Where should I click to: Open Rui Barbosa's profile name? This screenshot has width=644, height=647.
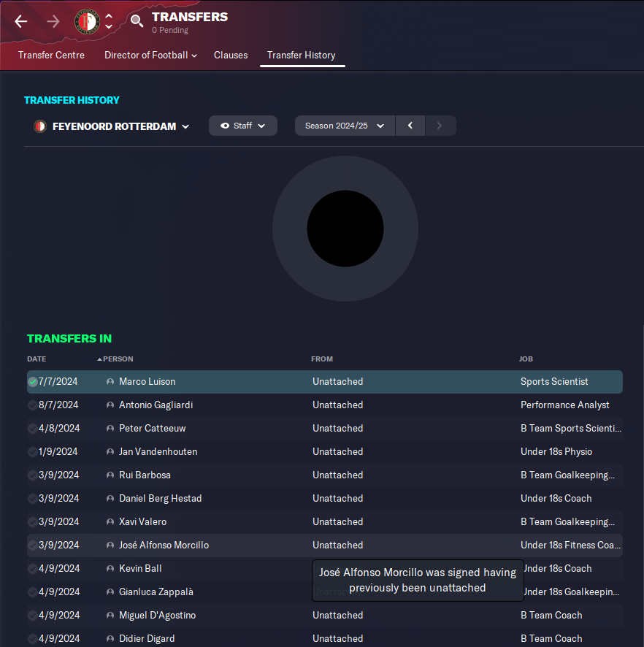coord(145,475)
